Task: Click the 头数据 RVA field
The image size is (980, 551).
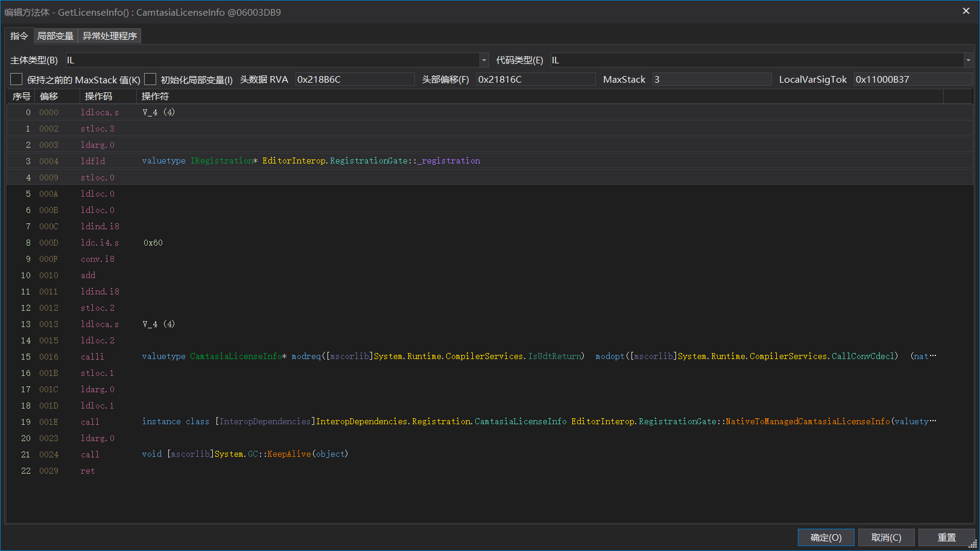Action: pos(355,79)
